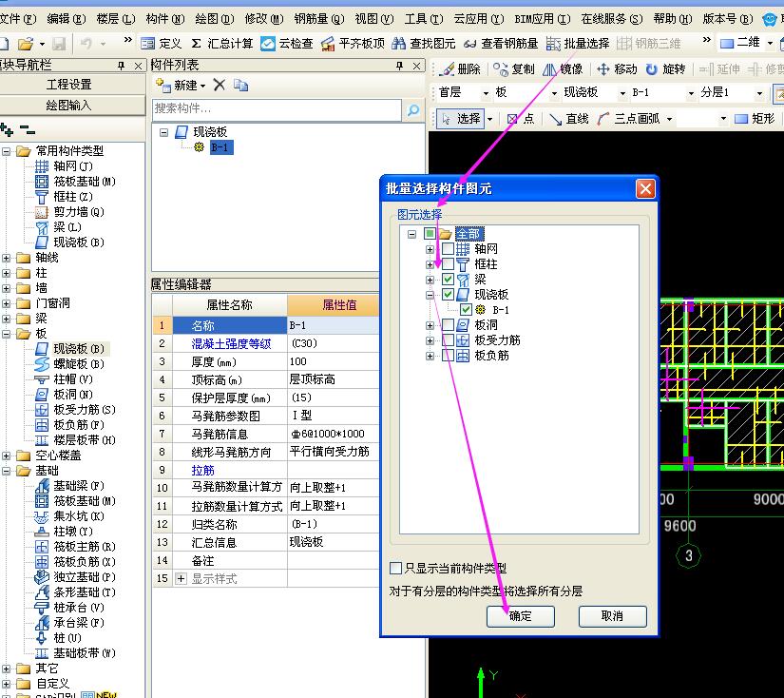This screenshot has height=698, width=784.
Task: Open the BIM应用 (I) menu
Action: click(x=542, y=19)
